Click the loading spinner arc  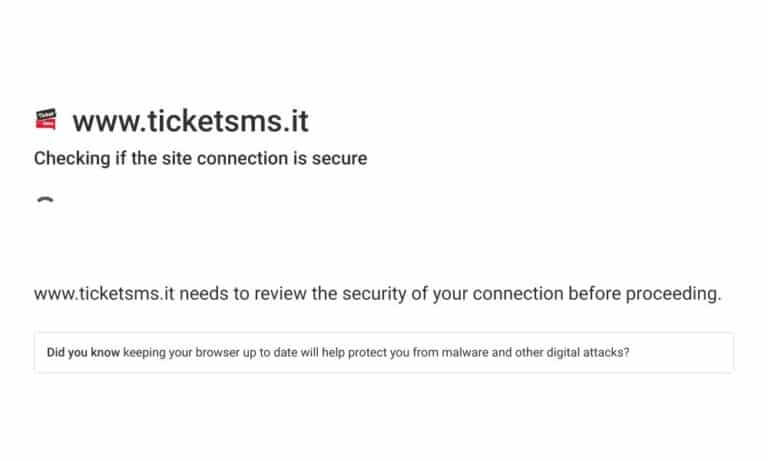click(46, 200)
